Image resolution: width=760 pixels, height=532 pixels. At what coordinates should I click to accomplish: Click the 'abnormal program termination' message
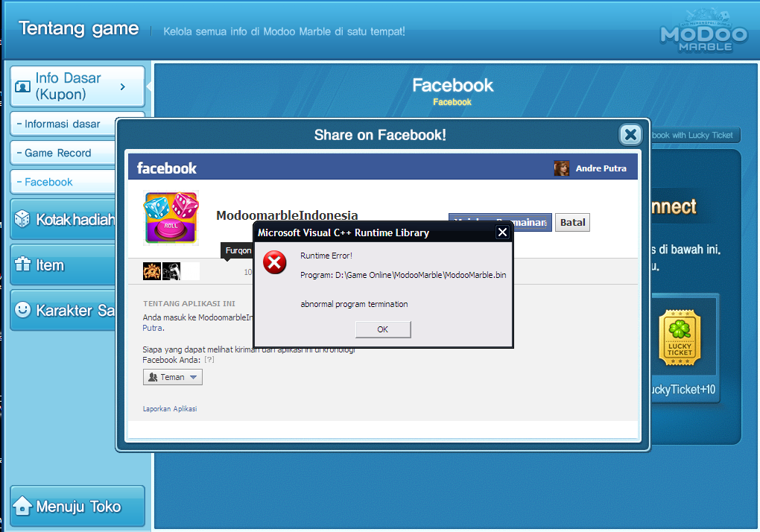tap(355, 304)
